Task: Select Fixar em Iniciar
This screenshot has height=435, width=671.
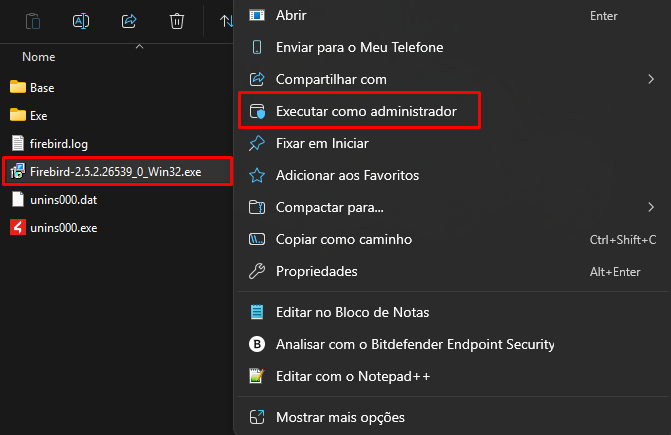Action: [322, 143]
